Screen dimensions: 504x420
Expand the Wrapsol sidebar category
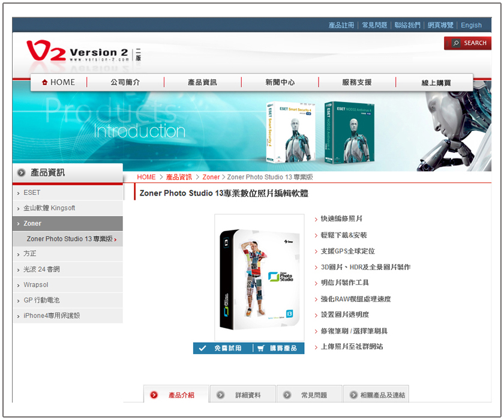(x=68, y=285)
